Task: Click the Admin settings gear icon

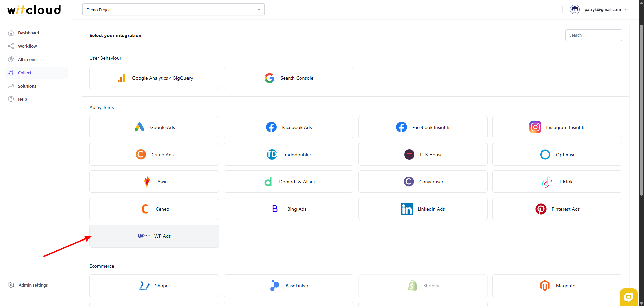Action: [11, 285]
